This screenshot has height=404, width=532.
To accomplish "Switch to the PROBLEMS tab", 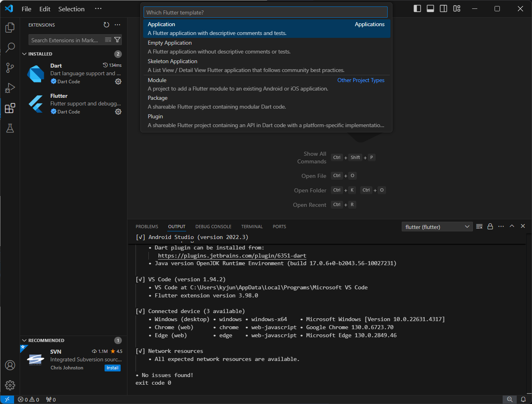I will point(147,227).
